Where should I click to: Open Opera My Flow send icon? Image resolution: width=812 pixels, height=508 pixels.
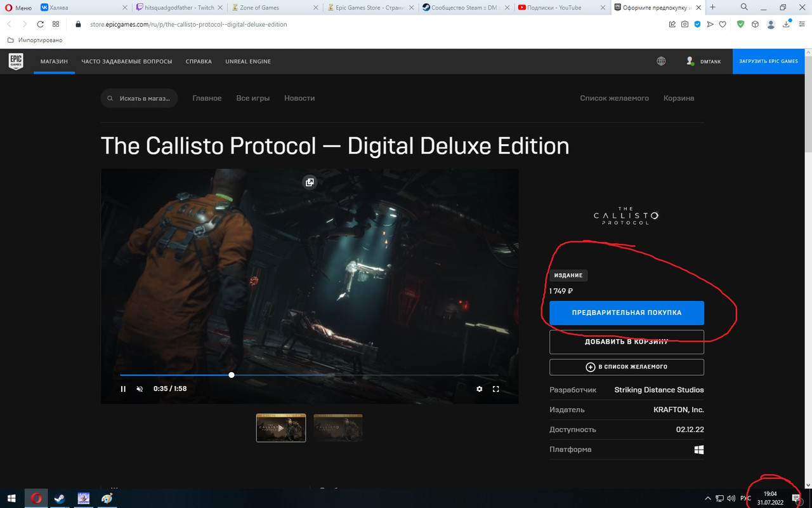pos(710,24)
